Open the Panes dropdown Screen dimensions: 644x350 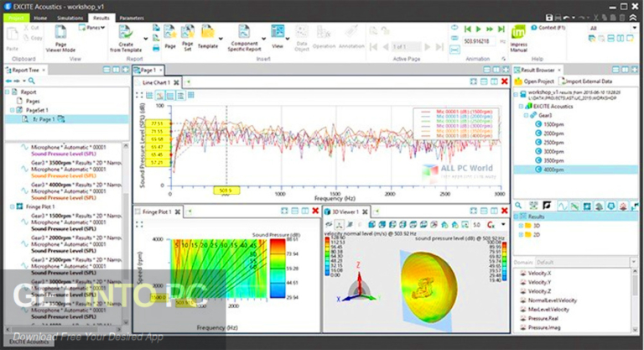[x=92, y=28]
